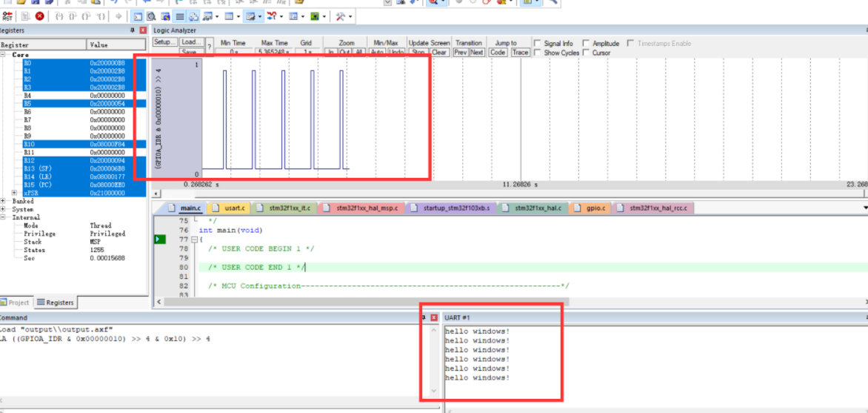Toggle the Call Stack window icon
Viewport: 868px width, 413px height.
193,16
